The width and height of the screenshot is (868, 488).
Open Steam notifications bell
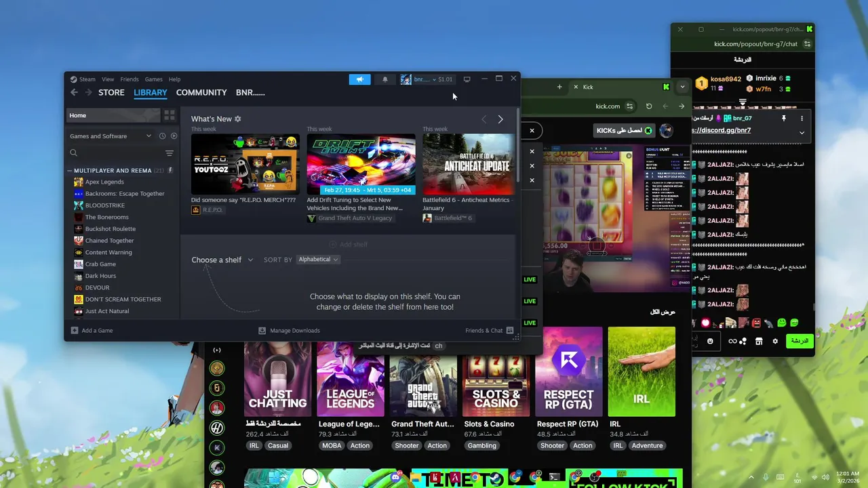click(x=385, y=79)
